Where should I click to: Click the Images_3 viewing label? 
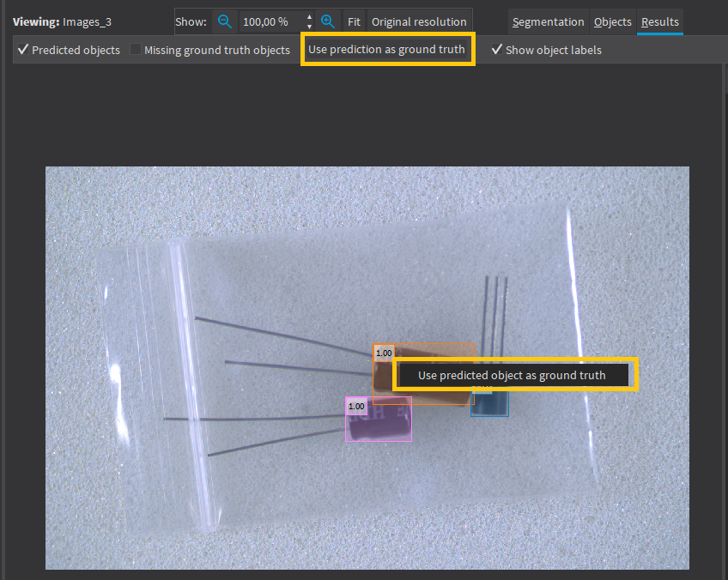click(x=86, y=21)
